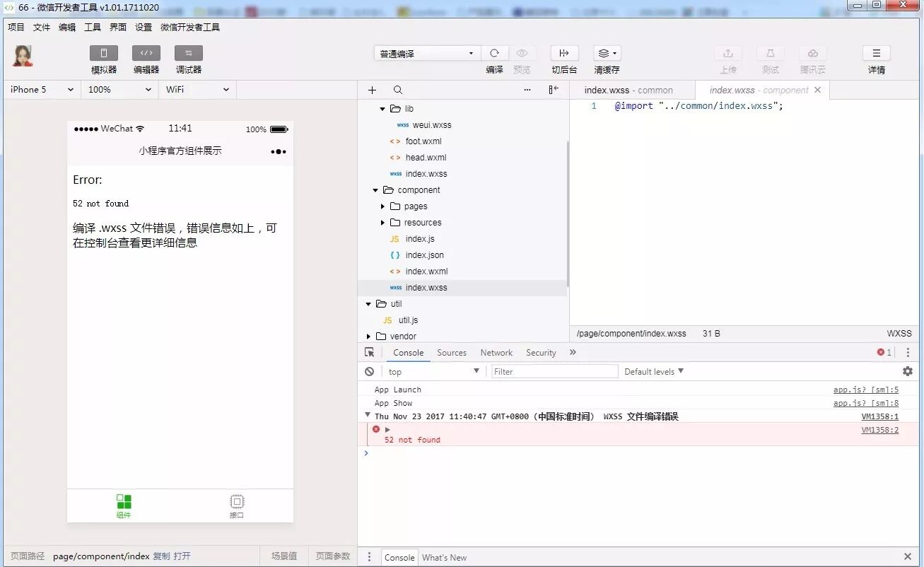Viewport: 924px width, 567px height.
Task: Click the mini program capsule menu dots
Action: (x=279, y=151)
